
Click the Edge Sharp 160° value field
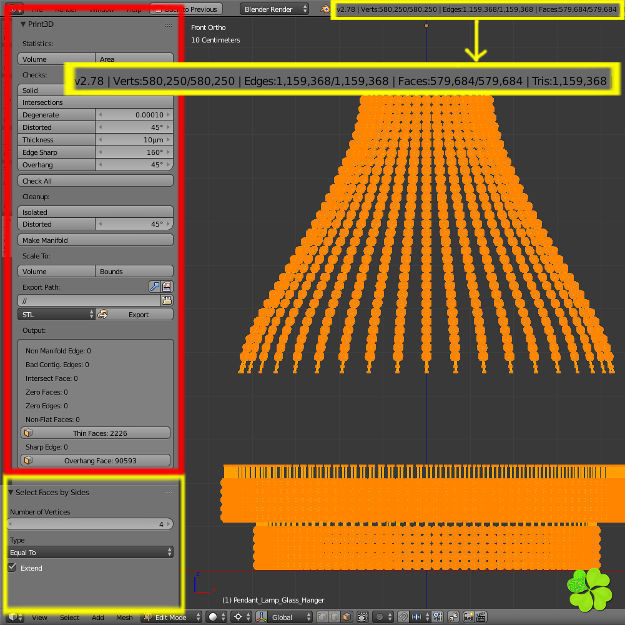point(134,152)
